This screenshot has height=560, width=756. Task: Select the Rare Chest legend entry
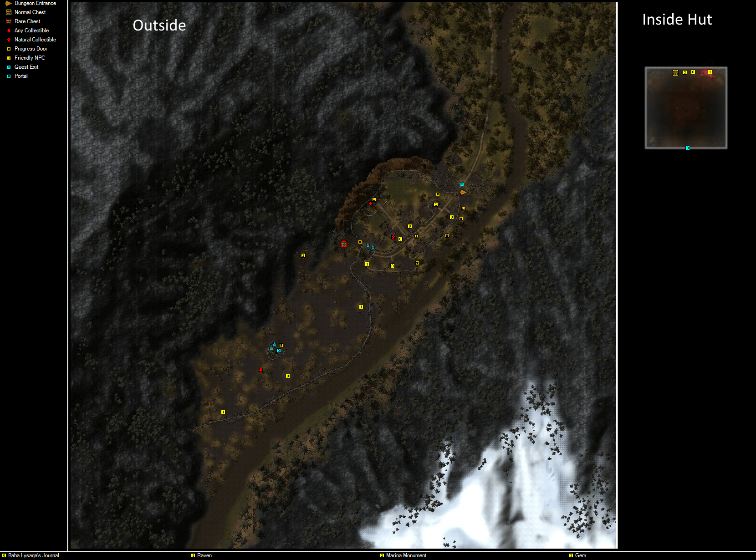click(27, 21)
